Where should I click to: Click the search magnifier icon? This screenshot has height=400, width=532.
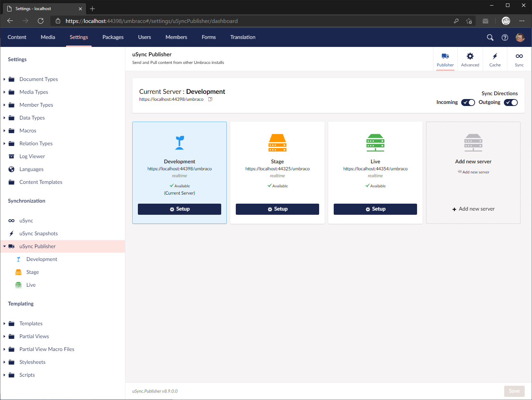[490, 38]
